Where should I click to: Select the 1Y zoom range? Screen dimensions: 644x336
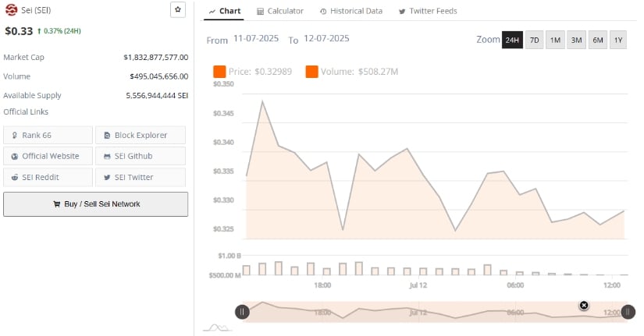click(618, 40)
